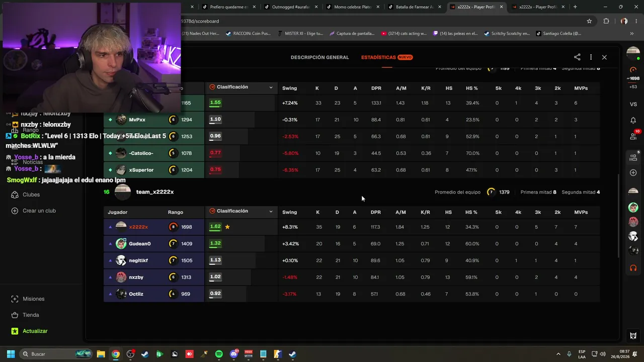Click x2222x's rating value 1.62

point(215,227)
